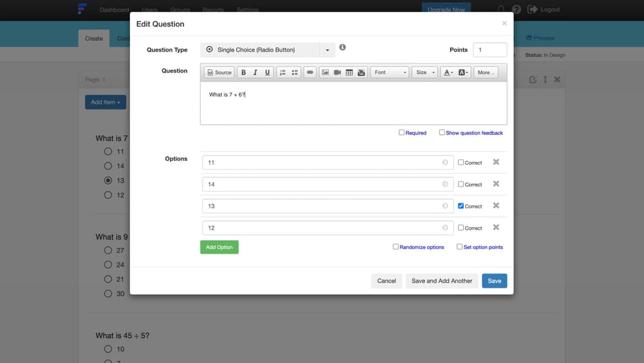Enable Randomize options checkbox
The height and width of the screenshot is (363, 644).
[395, 247]
